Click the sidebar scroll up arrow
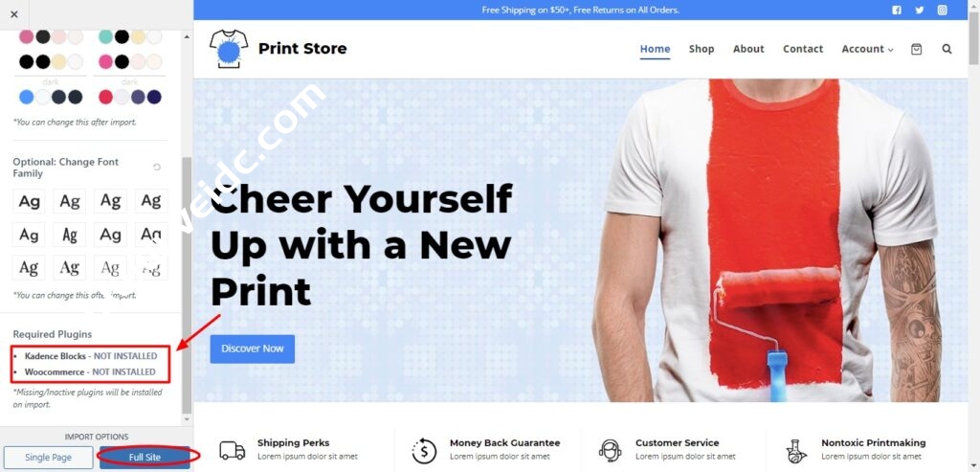Image resolution: width=980 pixels, height=472 pixels. click(x=187, y=37)
